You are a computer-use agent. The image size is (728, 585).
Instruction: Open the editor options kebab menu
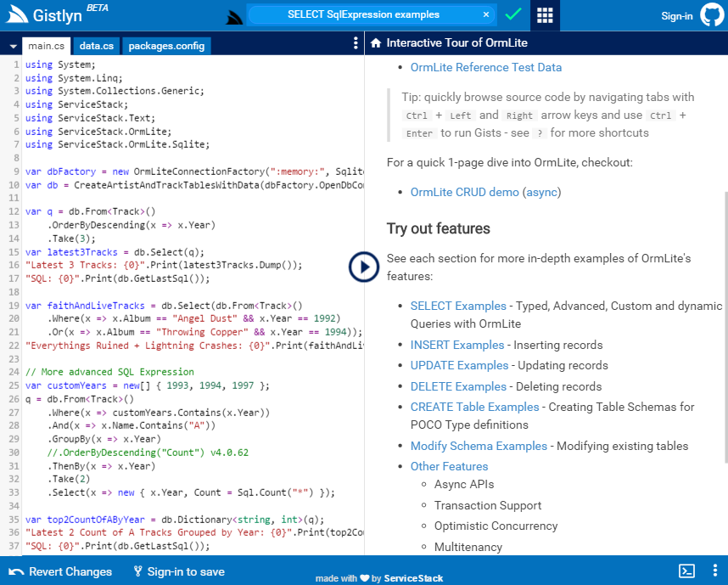pyautogui.click(x=356, y=43)
